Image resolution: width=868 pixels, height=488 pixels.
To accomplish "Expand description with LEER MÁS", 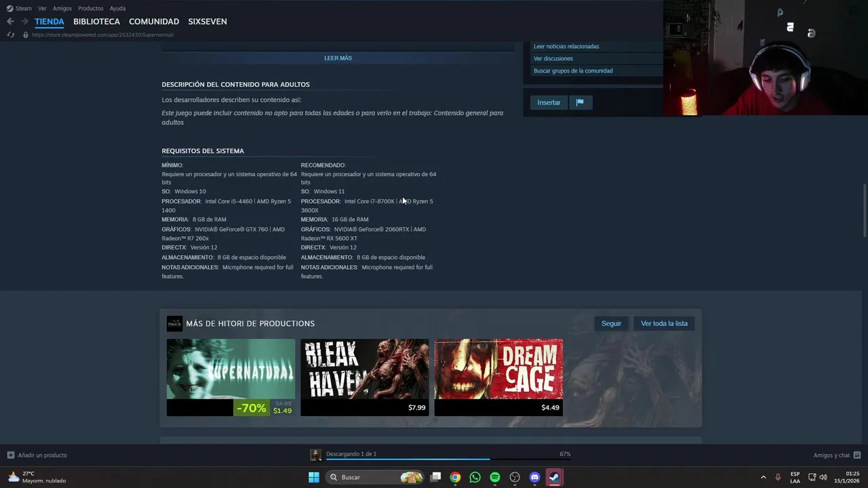I will [338, 58].
